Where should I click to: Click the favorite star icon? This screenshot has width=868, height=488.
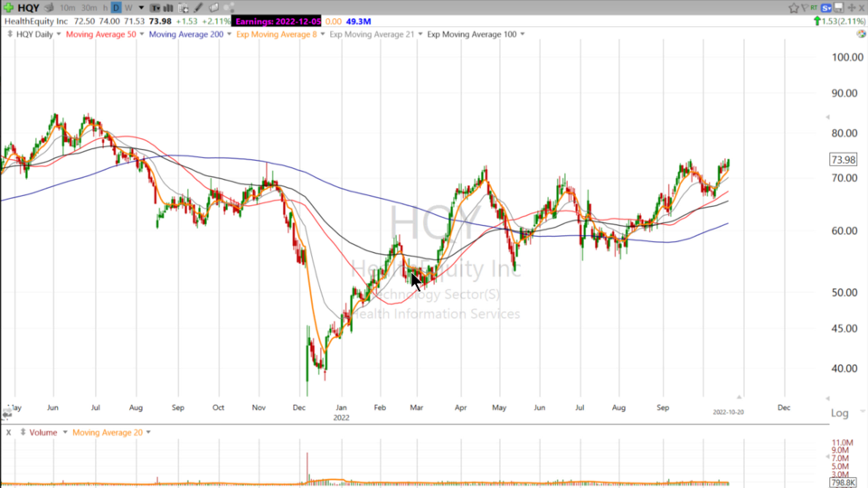click(x=793, y=8)
